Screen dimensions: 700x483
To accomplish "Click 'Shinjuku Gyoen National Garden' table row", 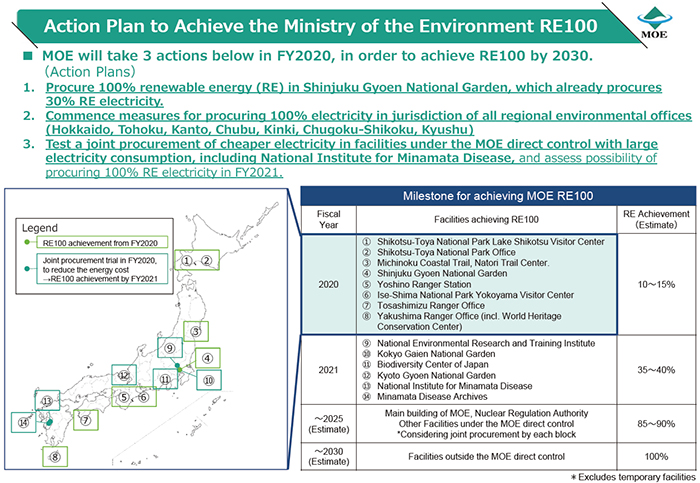I will (434, 273).
